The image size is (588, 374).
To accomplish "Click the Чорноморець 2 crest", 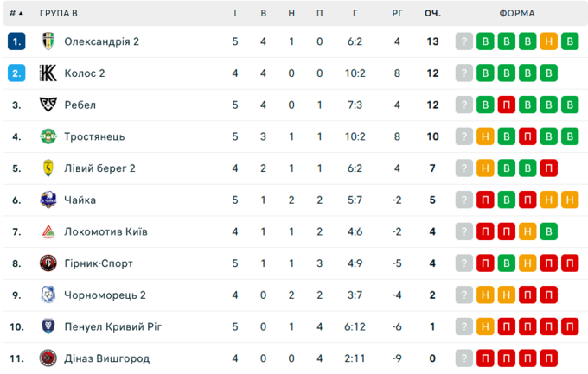I will (48, 295).
